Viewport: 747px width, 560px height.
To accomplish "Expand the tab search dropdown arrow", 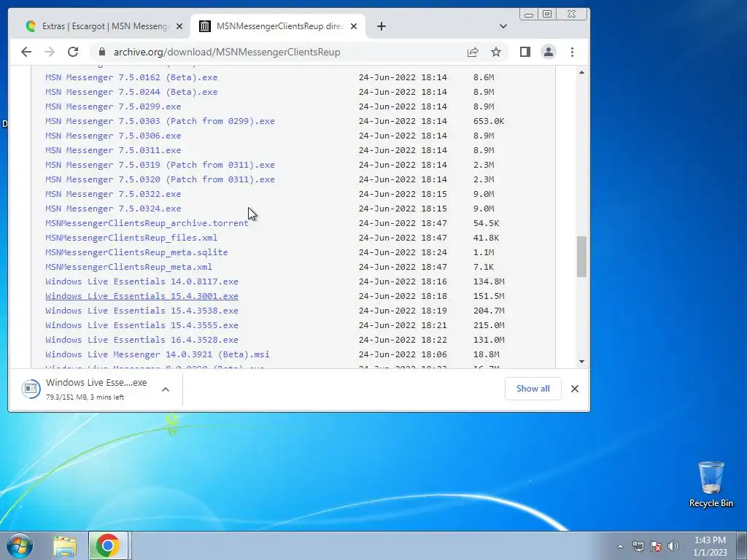I will [x=503, y=26].
